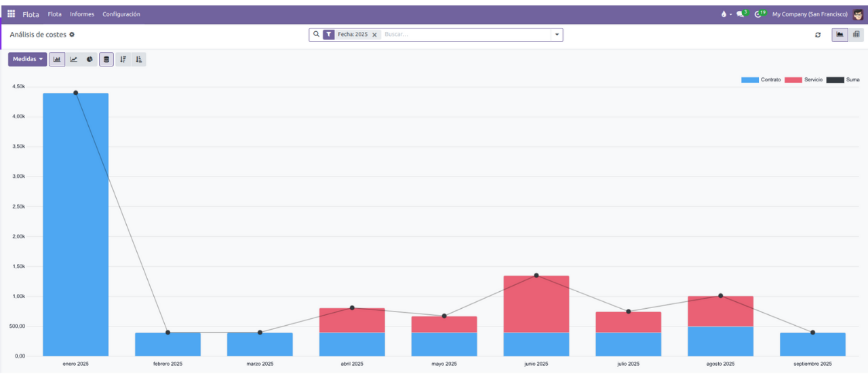Remove the Fecha: 2025 filter
The width and height of the screenshot is (868, 376).
[x=374, y=35]
